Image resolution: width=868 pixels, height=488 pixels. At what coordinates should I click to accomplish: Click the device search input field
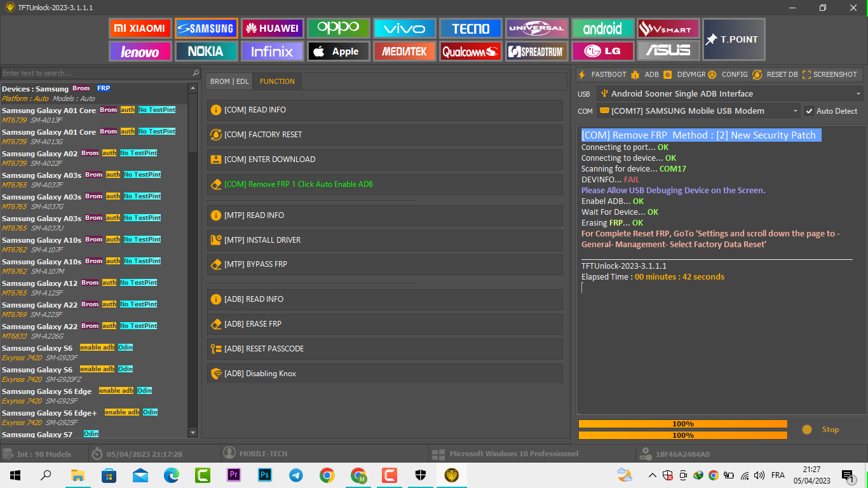tap(96, 73)
